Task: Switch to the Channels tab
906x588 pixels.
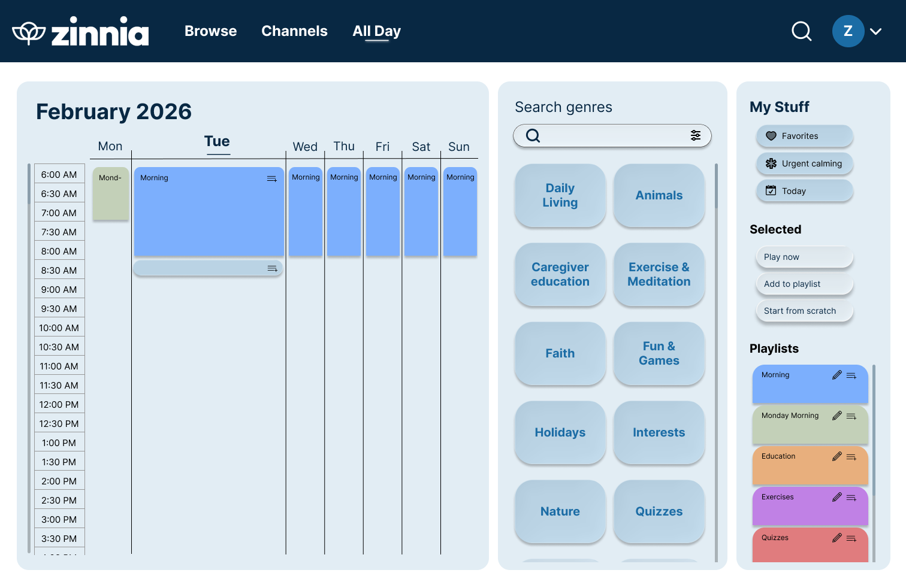Action: pos(294,31)
